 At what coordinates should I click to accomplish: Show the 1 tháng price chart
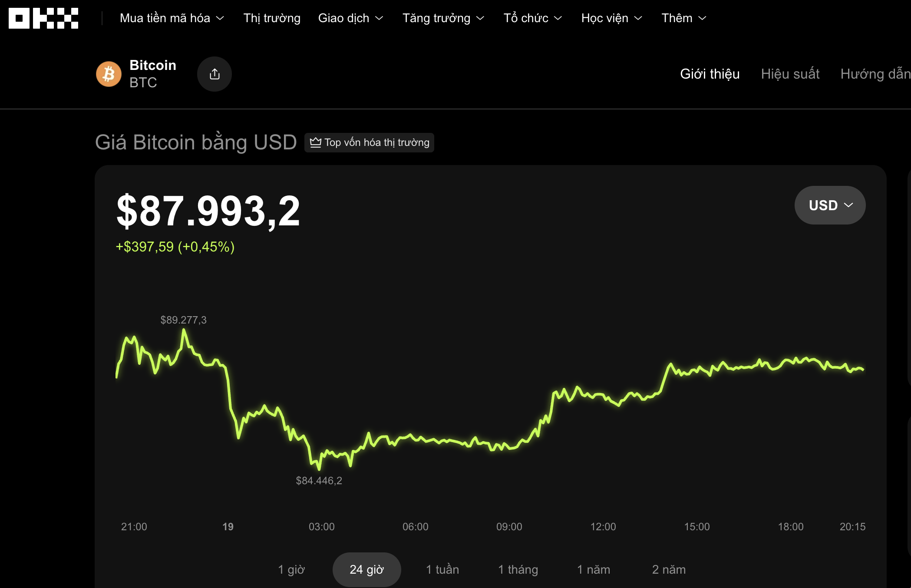518,569
